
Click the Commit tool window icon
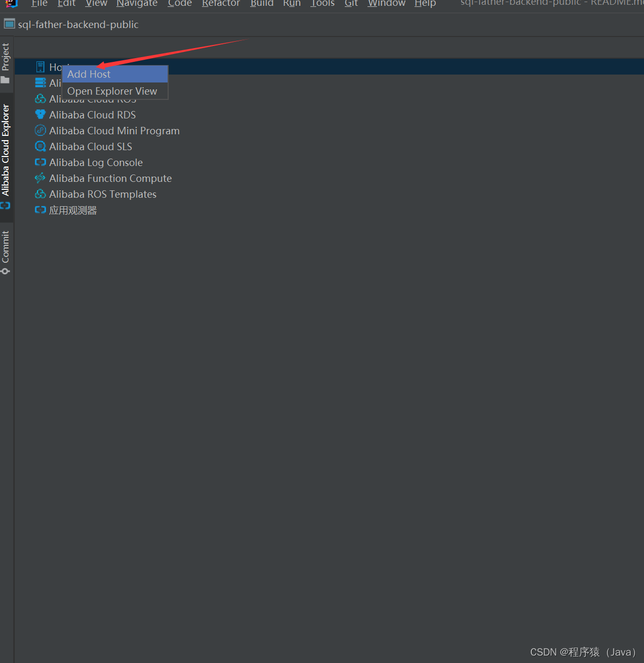[5, 271]
